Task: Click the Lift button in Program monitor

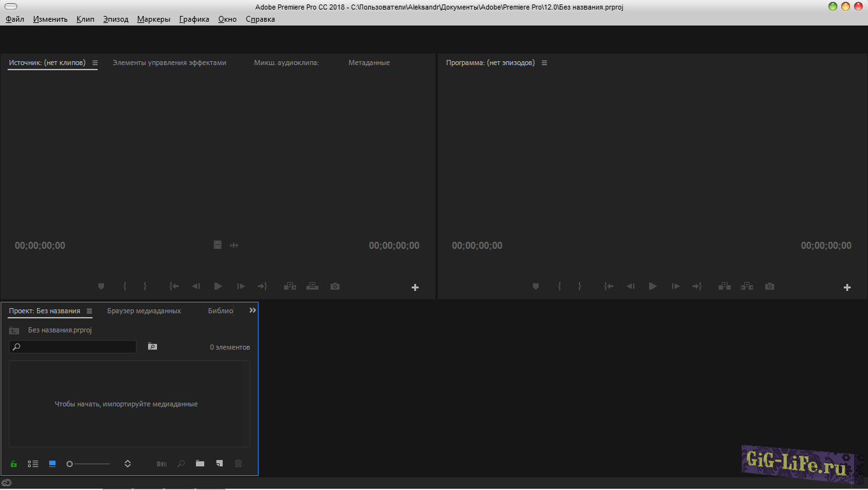Action: (x=724, y=286)
